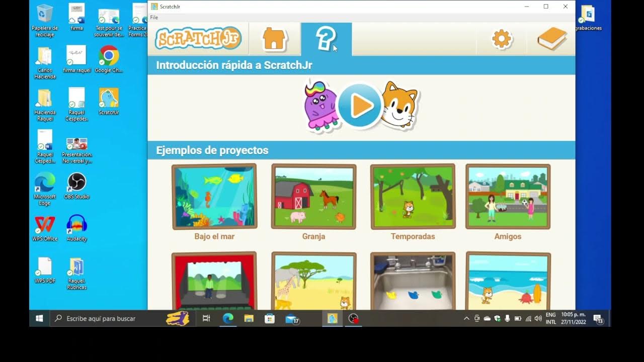Open File Explorer from the taskbar
Image resolution: width=644 pixels, height=362 pixels.
[x=249, y=318]
